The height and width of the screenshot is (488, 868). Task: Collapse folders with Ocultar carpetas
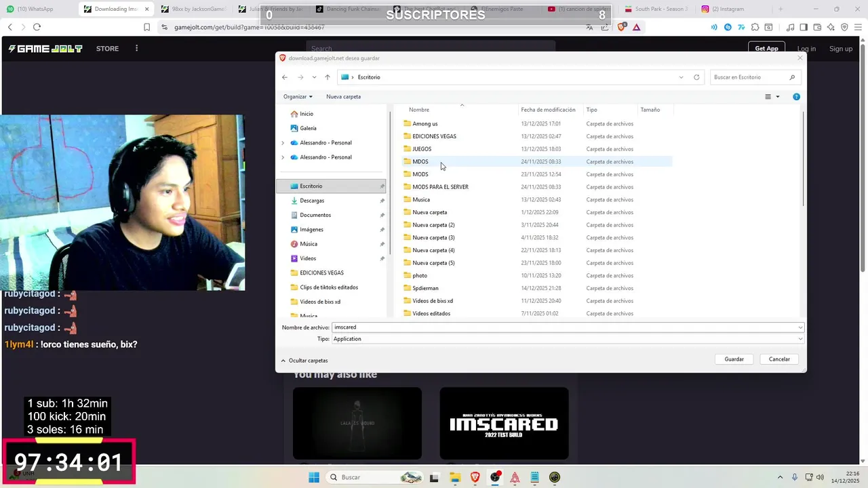click(x=304, y=361)
